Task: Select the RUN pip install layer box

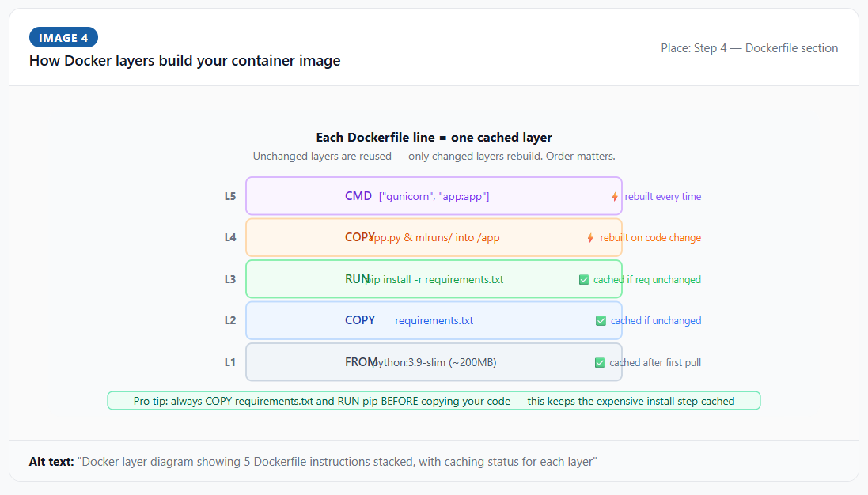Action: (x=434, y=279)
